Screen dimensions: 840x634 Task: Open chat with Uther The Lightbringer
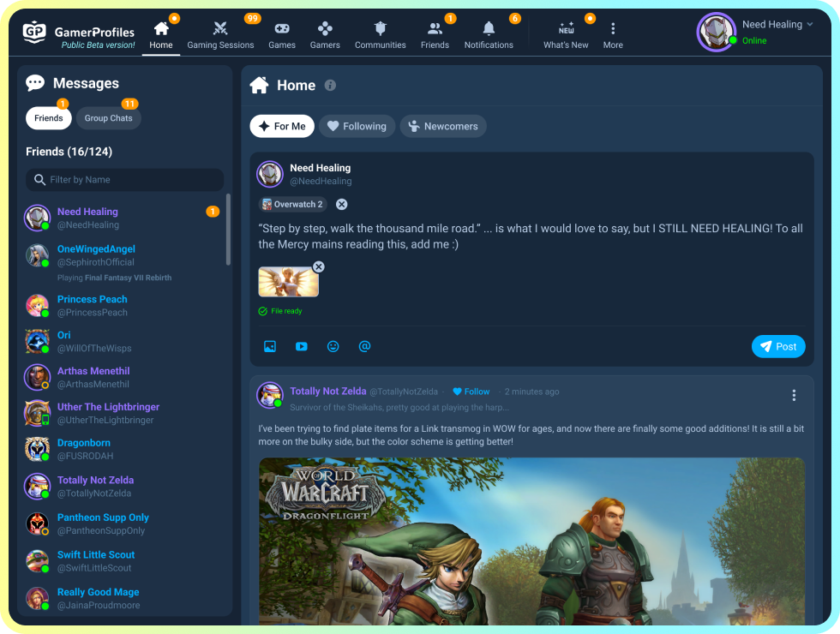(123, 413)
